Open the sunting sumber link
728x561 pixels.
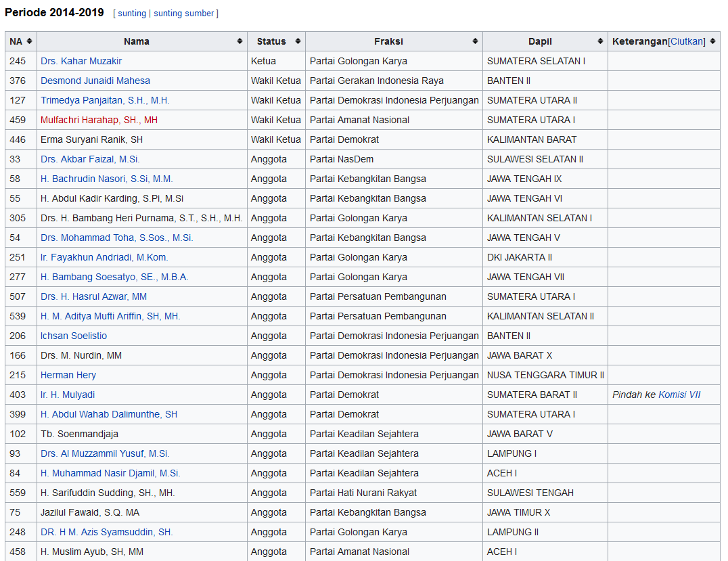(184, 14)
